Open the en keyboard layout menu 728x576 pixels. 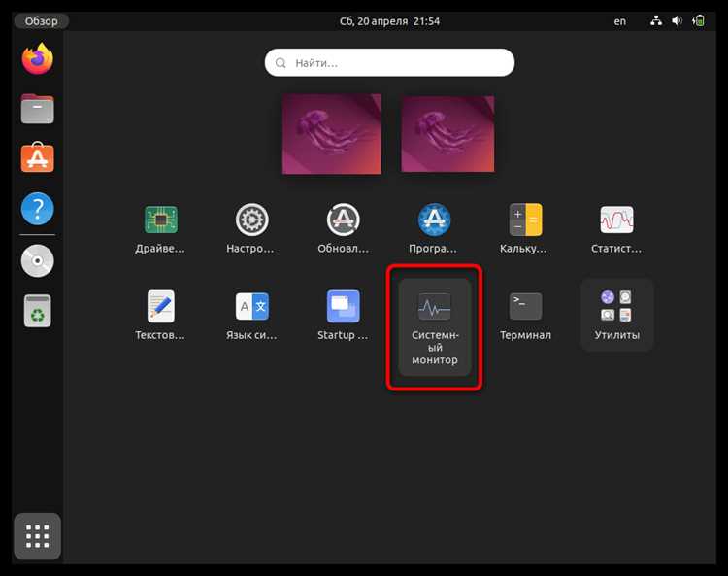tap(620, 21)
